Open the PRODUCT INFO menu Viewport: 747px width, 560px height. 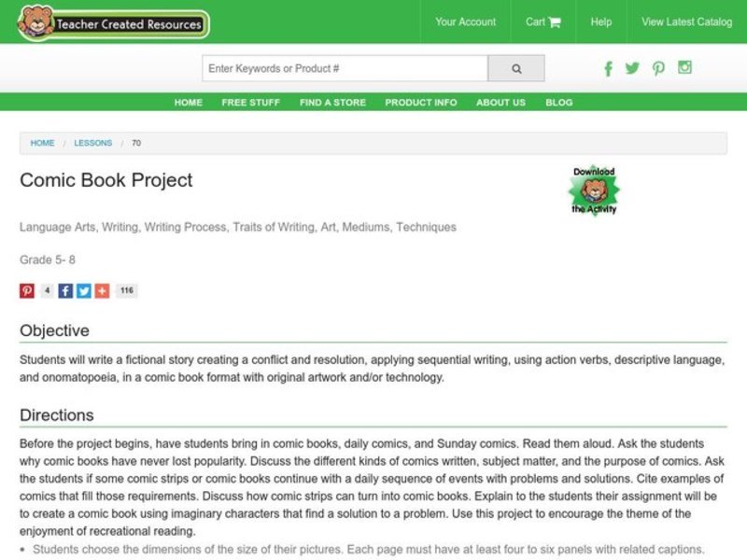tap(420, 103)
